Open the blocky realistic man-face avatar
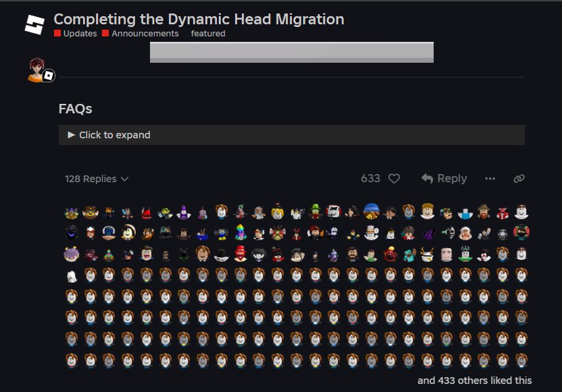 point(446,254)
